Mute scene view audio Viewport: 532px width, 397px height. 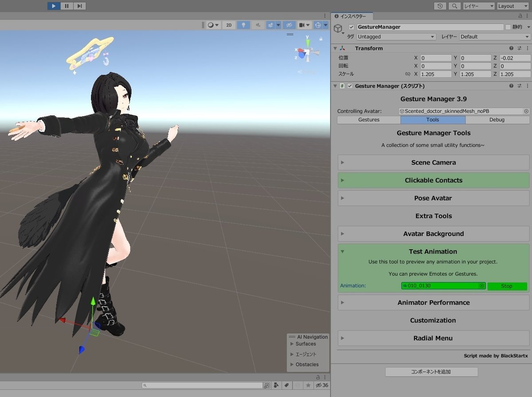click(258, 25)
